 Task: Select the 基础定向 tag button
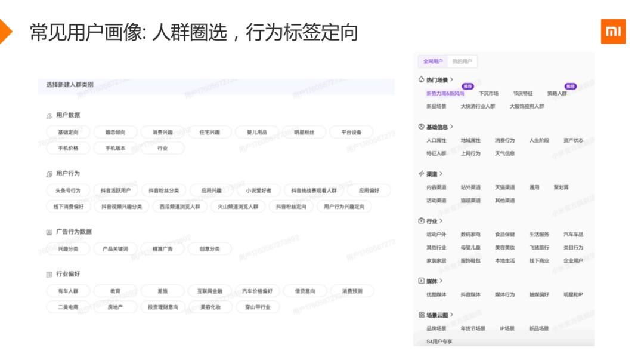pyautogui.click(x=68, y=132)
